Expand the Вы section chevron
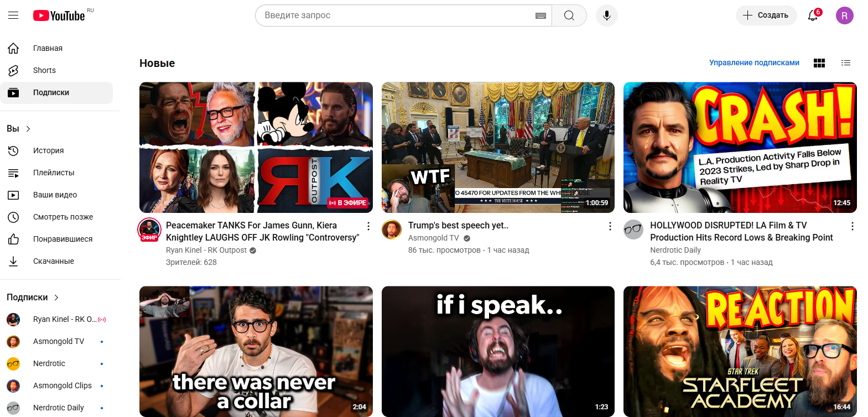Screen dimensions: 868x417 [28, 129]
